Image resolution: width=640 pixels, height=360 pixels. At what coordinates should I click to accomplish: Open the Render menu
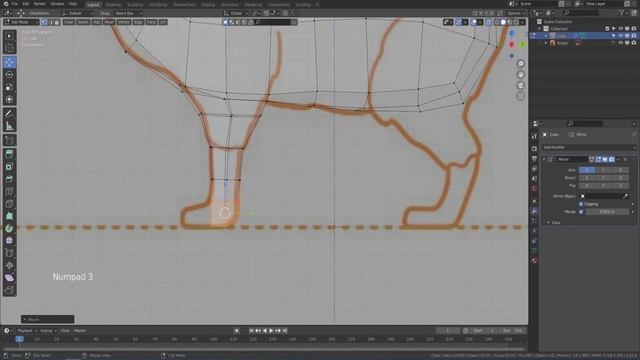40,4
